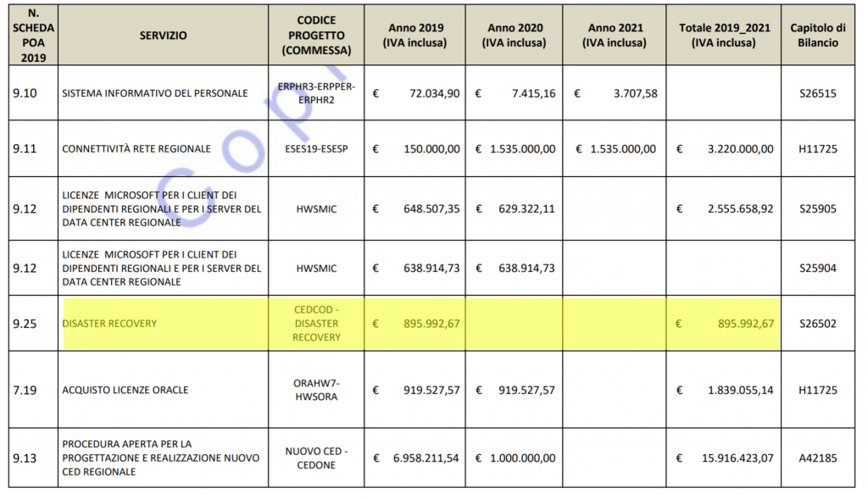Select the Totale 2019_2021 column header
Viewport: 868px width, 499px height.
(725, 36)
